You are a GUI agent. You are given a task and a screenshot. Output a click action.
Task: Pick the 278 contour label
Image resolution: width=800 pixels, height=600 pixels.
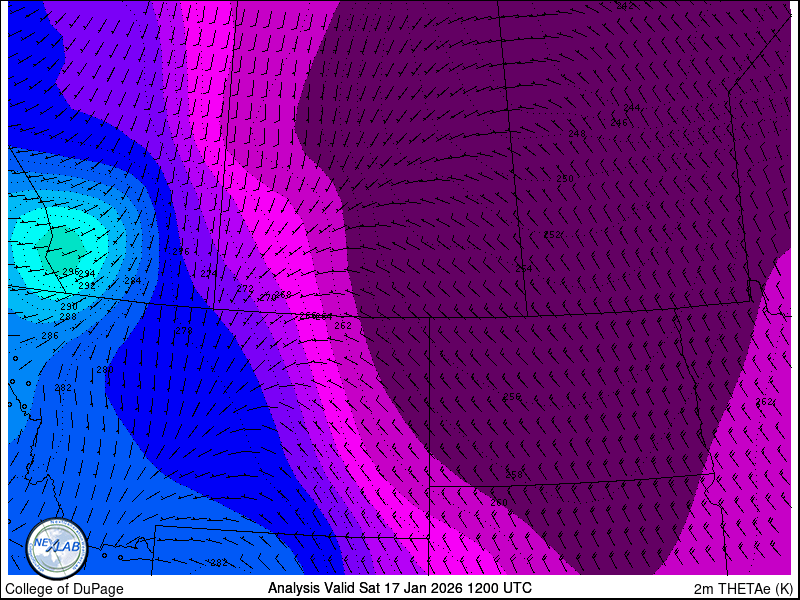184,331
